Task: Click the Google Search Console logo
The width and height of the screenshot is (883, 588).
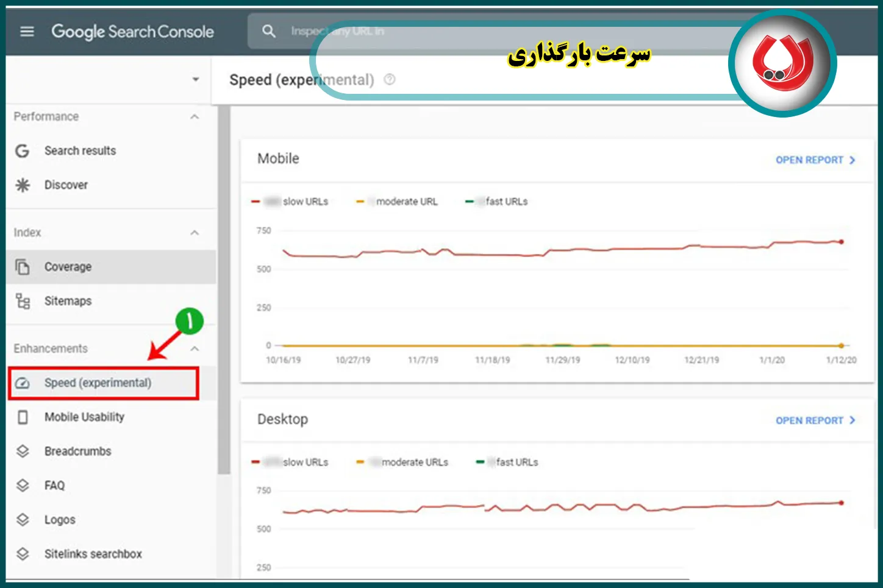Action: (x=132, y=31)
